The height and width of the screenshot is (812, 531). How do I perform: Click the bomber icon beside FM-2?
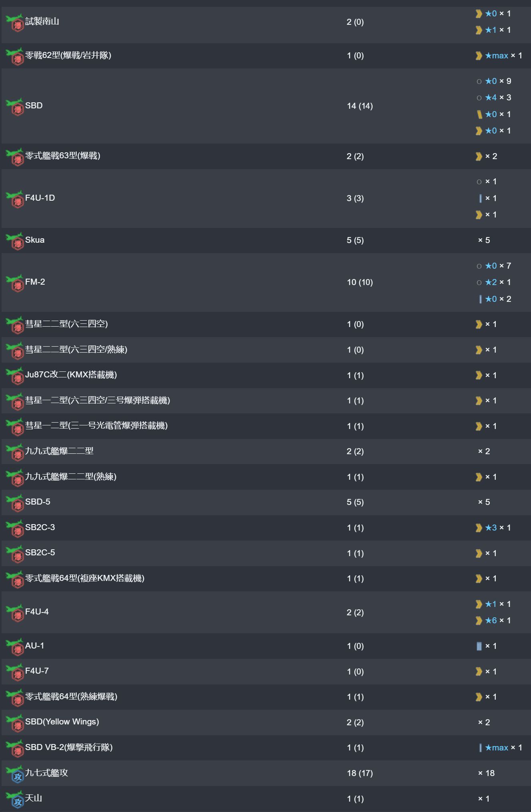15,283
